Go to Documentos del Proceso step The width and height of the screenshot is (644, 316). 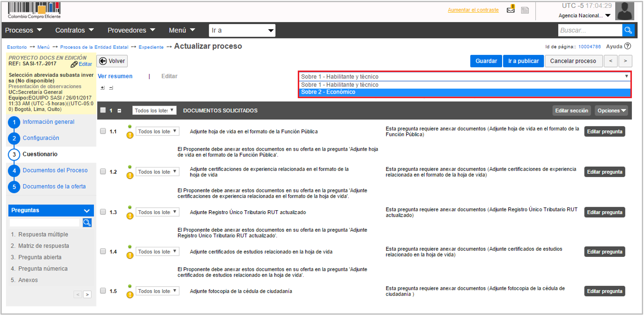click(x=55, y=171)
